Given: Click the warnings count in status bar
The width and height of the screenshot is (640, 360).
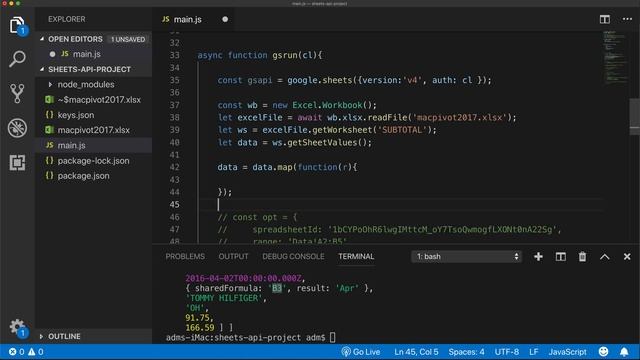Looking at the screenshot, I should tap(36, 352).
